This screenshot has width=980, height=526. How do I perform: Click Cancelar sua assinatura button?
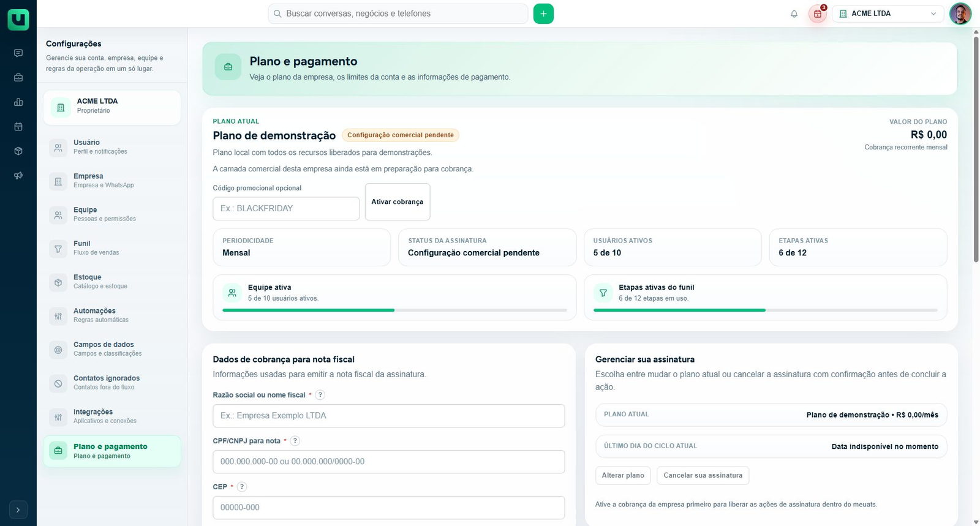703,475
